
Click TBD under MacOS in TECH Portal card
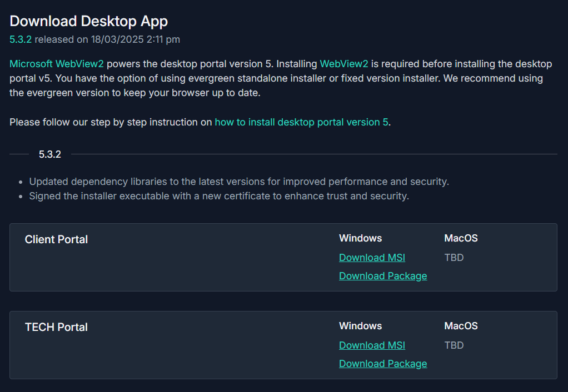(x=454, y=345)
